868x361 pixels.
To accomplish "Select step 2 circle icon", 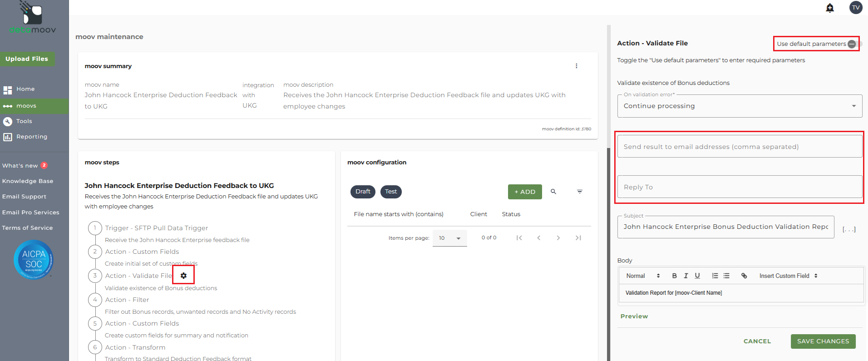I will (95, 252).
